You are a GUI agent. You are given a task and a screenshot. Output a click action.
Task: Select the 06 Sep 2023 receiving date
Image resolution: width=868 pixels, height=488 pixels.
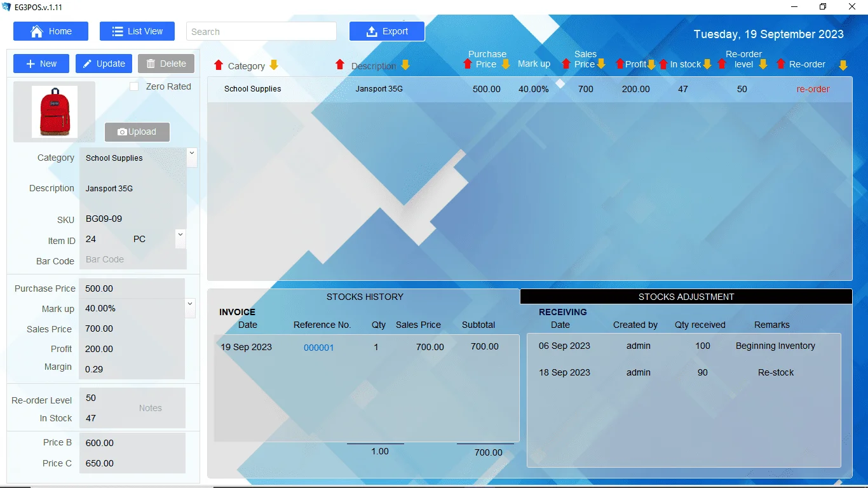(564, 346)
